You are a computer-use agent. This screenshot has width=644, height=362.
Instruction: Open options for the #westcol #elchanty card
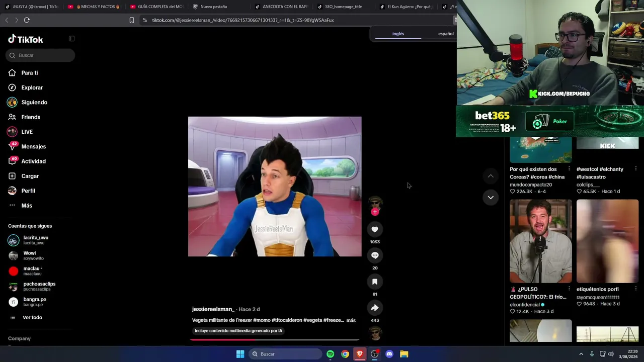pyautogui.click(x=636, y=169)
